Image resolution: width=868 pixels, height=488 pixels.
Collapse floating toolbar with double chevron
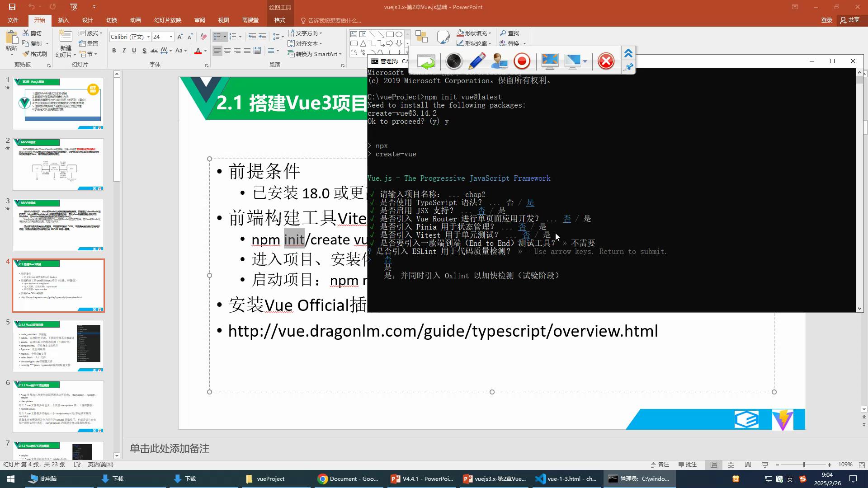tap(628, 53)
